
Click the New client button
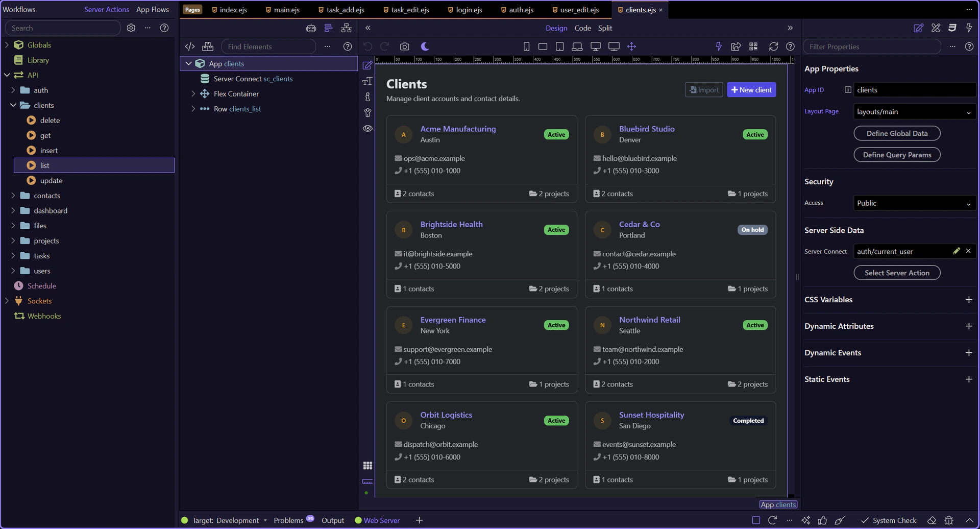point(751,90)
